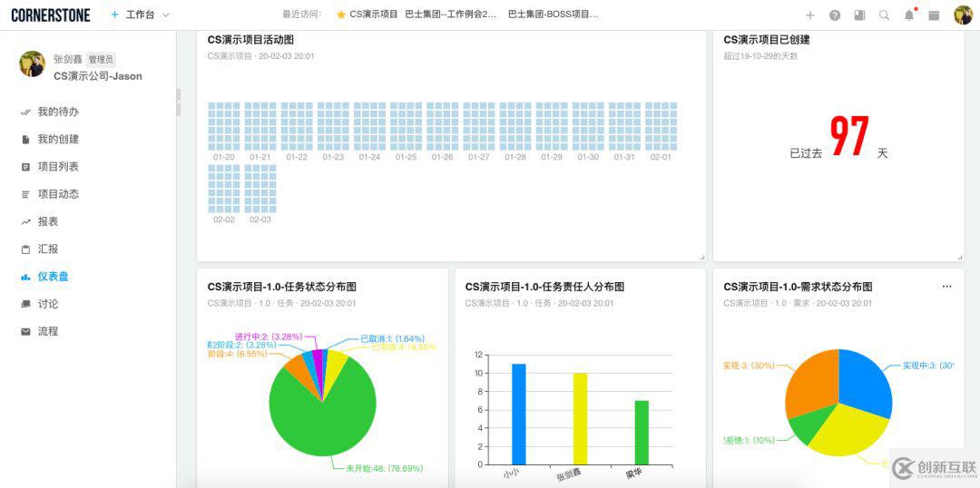Click the 01-26 activity grid block
Image resolution: width=980 pixels, height=488 pixels.
(443, 126)
